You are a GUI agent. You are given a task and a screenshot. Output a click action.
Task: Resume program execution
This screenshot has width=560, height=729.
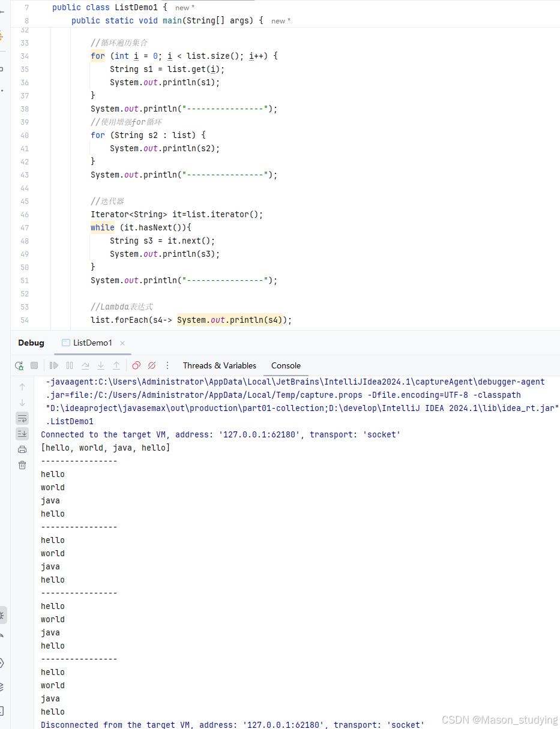[x=53, y=365]
